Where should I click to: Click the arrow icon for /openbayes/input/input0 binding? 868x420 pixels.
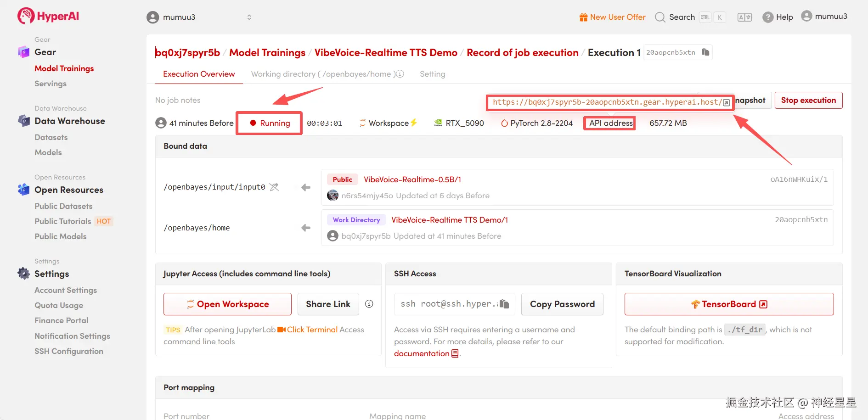coord(306,187)
